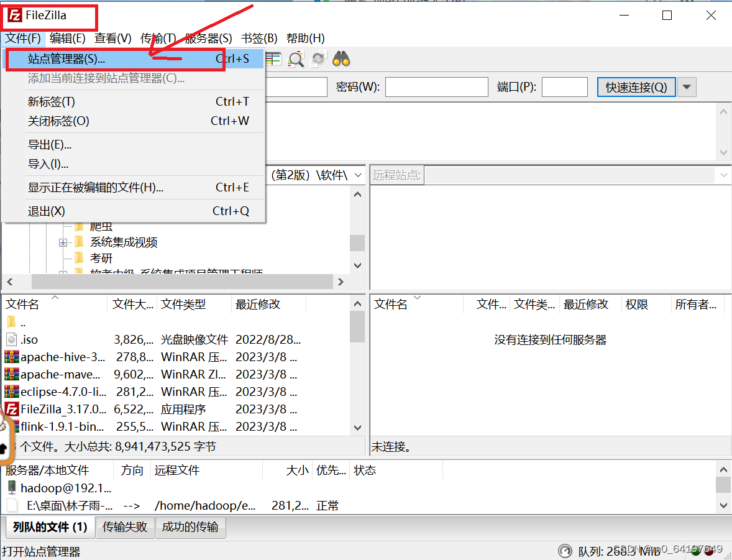Open the local path dropdown ending with 软件\
The height and width of the screenshot is (560, 732).
(x=358, y=175)
